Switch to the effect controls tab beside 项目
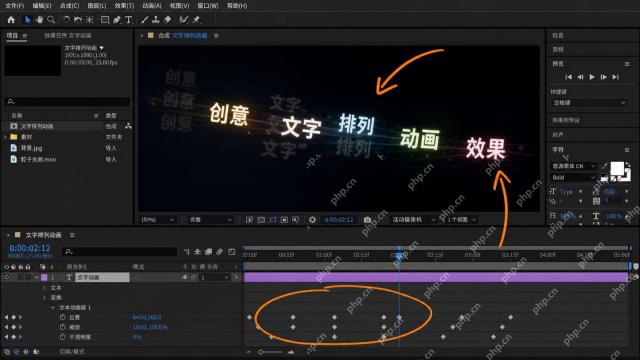 click(68, 36)
